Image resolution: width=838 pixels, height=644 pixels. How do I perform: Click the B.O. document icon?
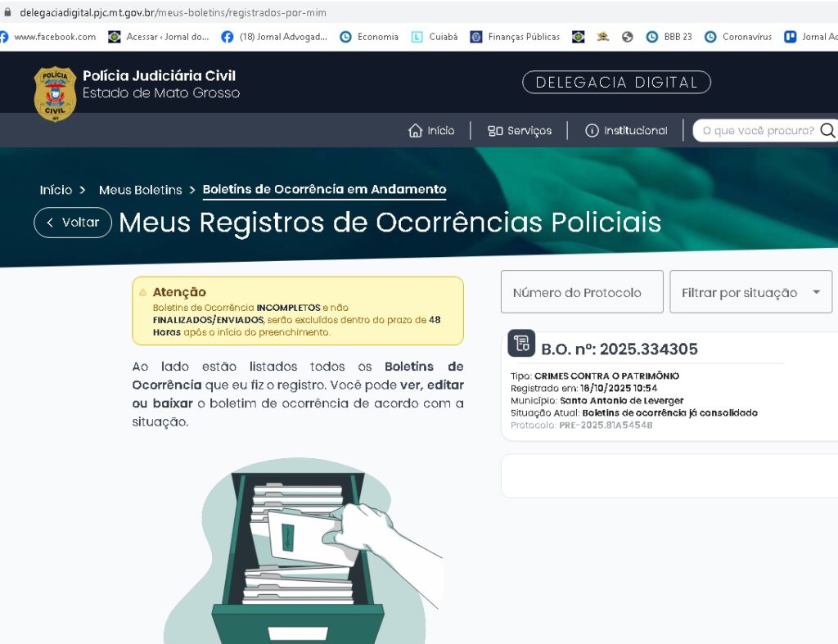[x=521, y=344]
